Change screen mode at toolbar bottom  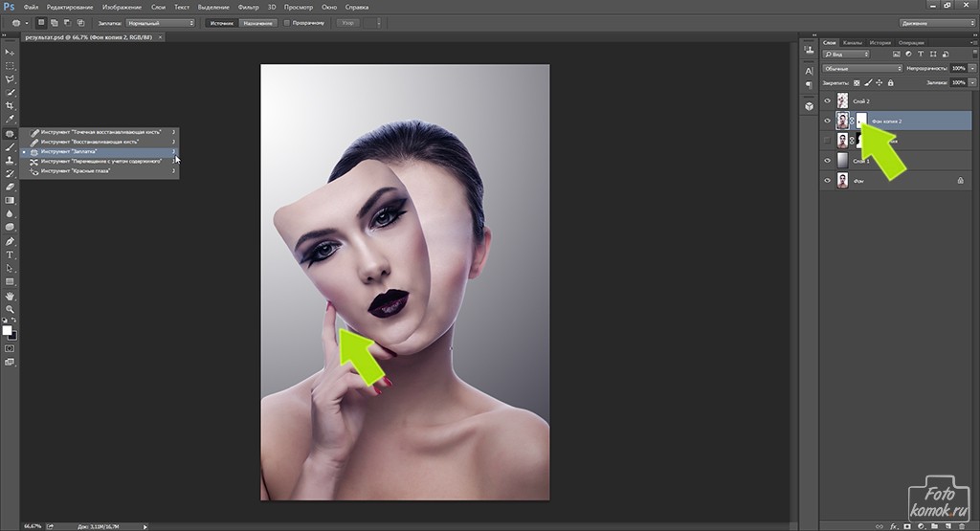(10, 363)
